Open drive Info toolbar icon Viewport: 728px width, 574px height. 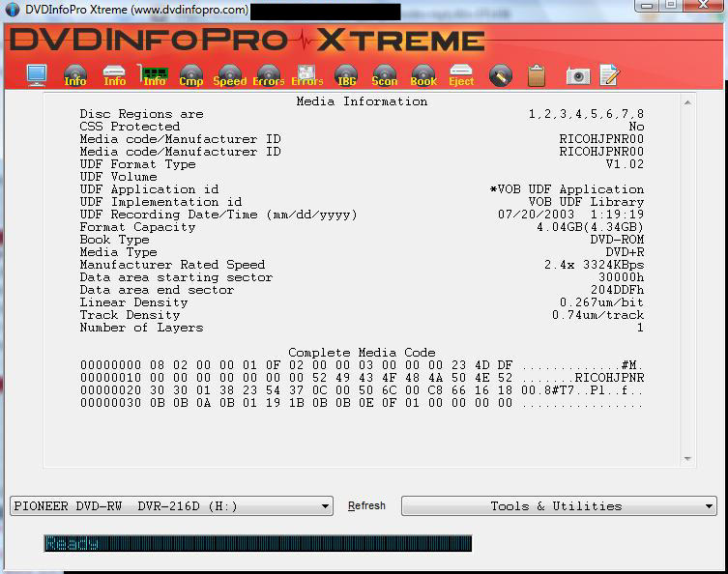point(114,75)
